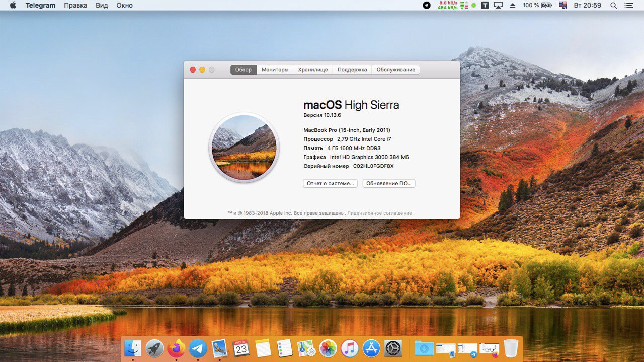Image resolution: width=644 pixels, height=362 pixels.
Task: Switch to the Обслуживание tab
Action: pos(396,70)
